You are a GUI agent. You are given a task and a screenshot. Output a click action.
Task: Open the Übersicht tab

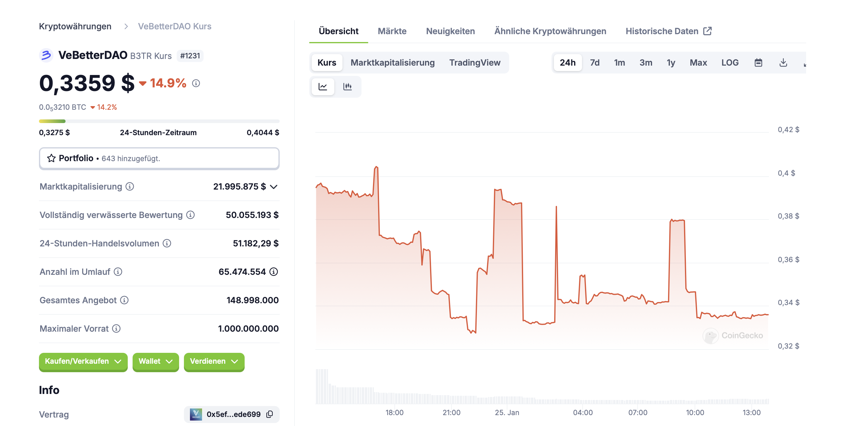[338, 31]
